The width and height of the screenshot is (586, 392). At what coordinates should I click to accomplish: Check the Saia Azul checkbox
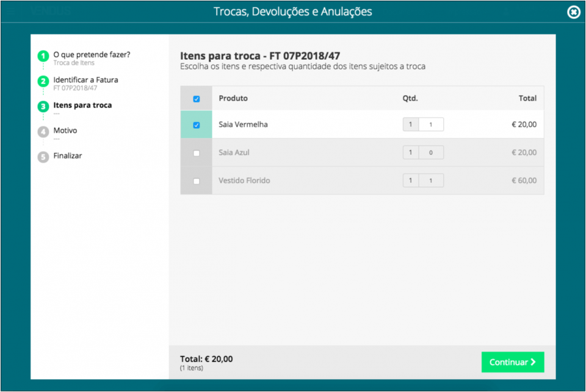(x=197, y=153)
